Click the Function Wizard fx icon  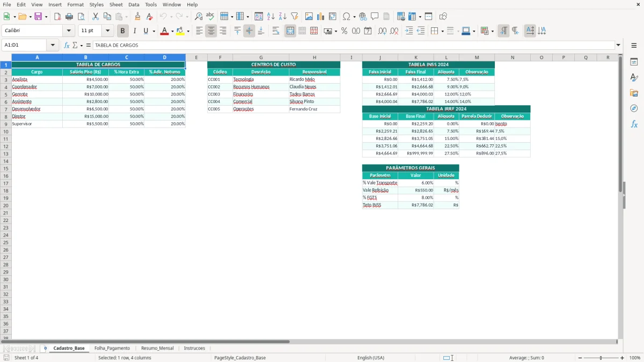[x=67, y=46]
